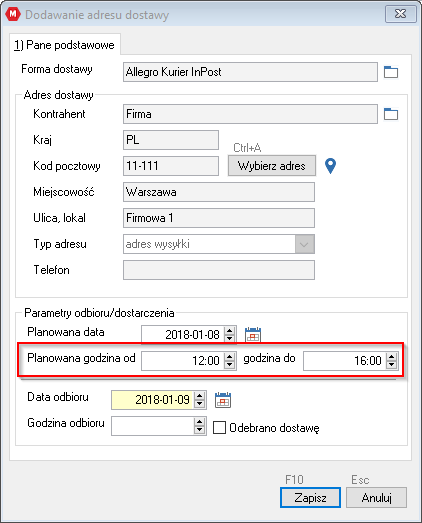Focus the Telefon input field

coord(219,270)
